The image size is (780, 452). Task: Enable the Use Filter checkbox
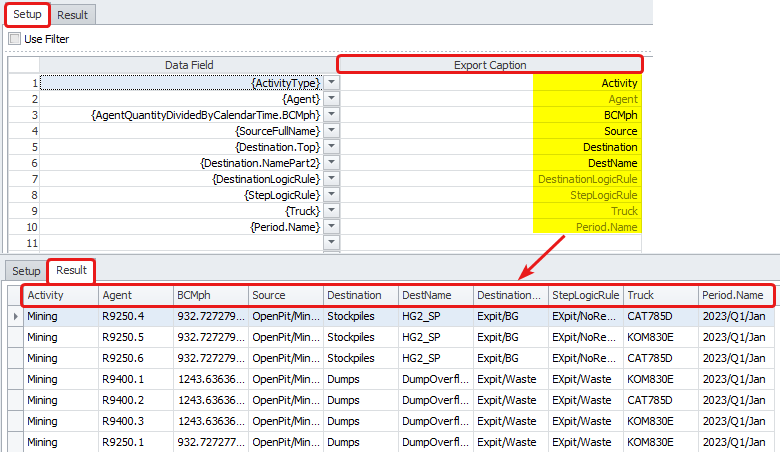coord(15,39)
